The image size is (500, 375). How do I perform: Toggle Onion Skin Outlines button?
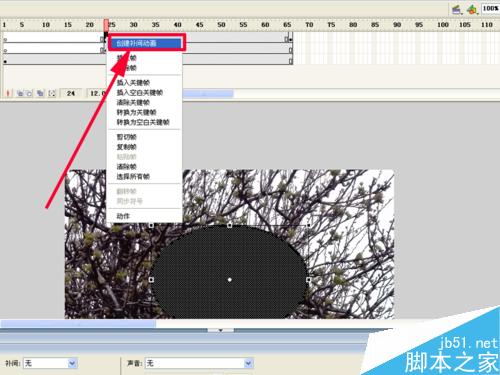tap(29, 93)
